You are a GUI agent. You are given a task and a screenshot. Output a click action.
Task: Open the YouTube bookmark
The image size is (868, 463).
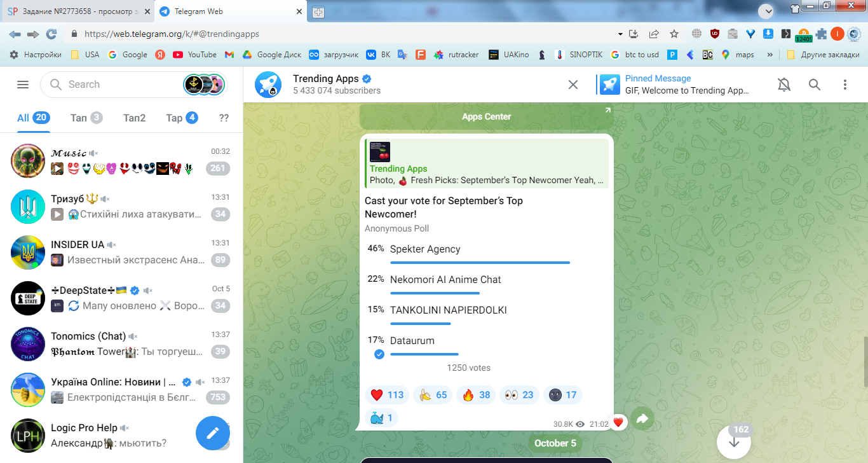point(194,55)
